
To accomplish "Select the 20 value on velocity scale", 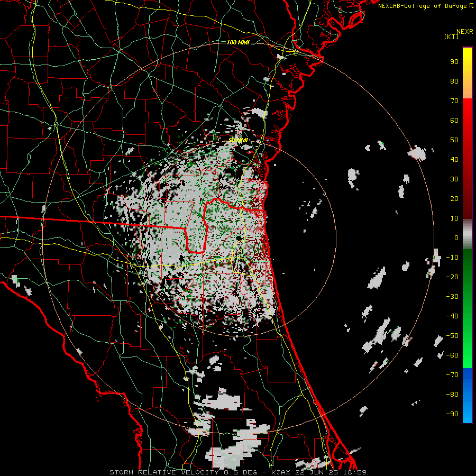I will click(x=454, y=198).
